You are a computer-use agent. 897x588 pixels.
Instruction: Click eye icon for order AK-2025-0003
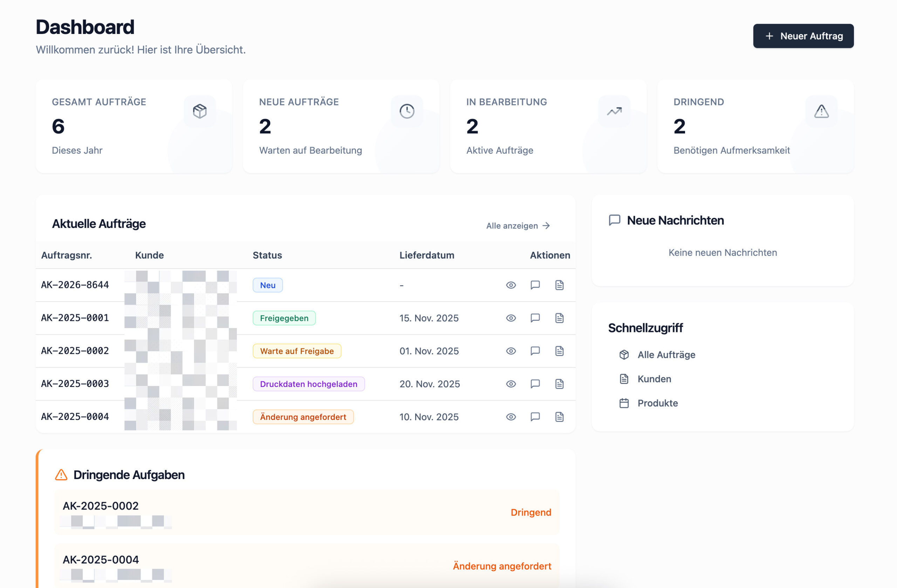511,384
